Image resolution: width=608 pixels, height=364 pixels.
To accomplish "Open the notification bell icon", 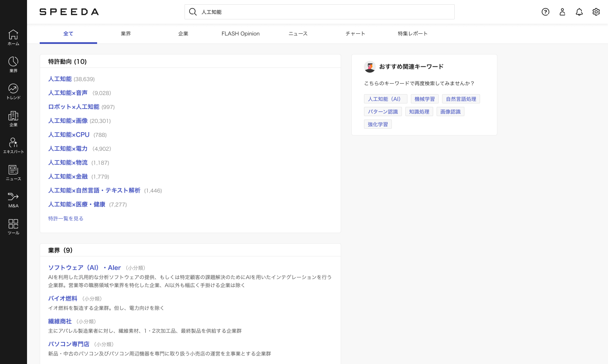I will (579, 12).
